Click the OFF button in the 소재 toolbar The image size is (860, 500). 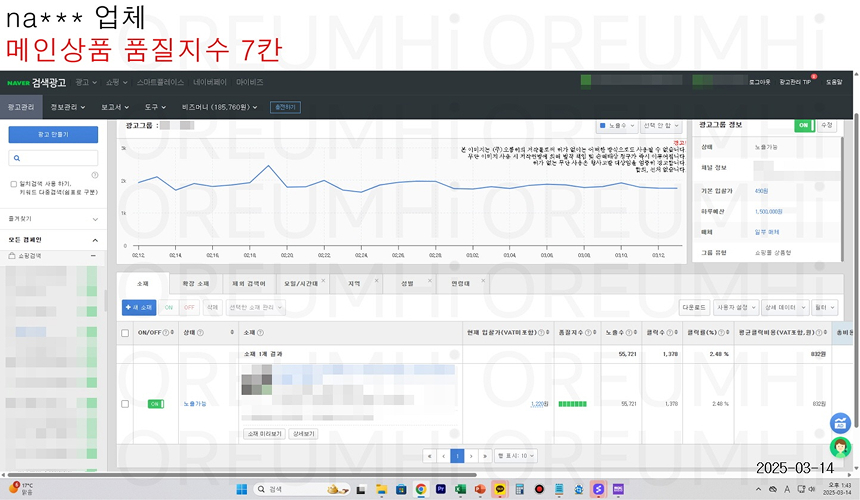click(189, 308)
